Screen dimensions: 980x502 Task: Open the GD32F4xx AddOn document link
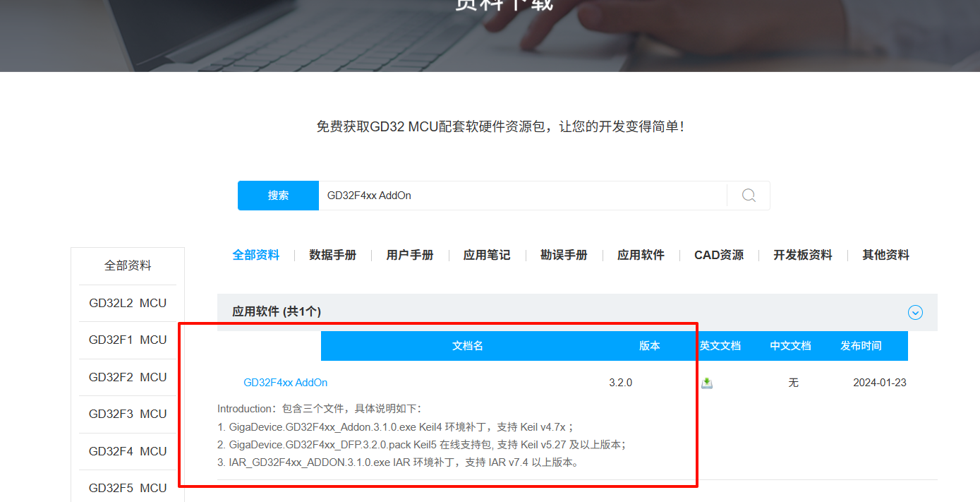286,383
